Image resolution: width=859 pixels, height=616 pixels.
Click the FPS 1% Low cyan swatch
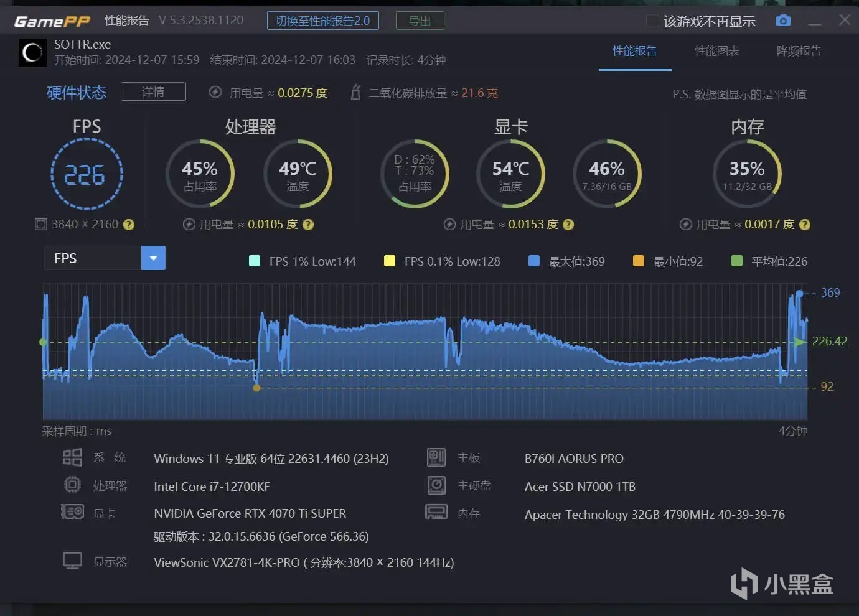(x=255, y=261)
